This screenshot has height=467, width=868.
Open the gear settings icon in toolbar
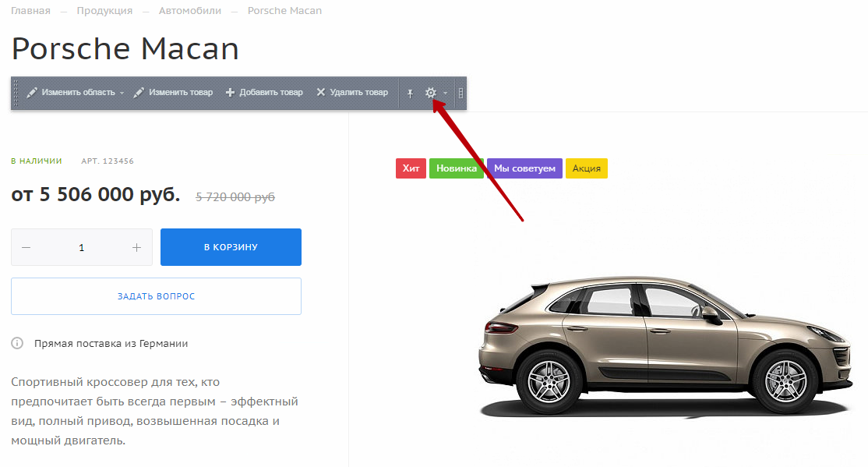(431, 93)
